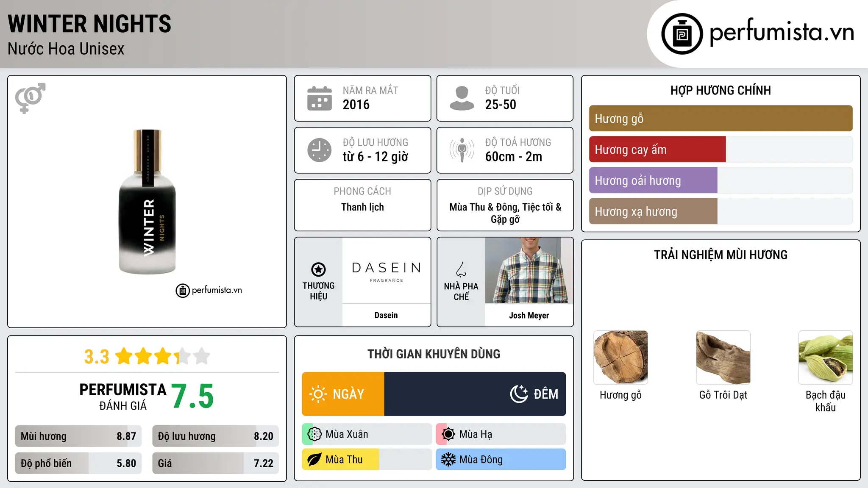Click the Mùi hương 8.87 score bar

[x=78, y=436]
